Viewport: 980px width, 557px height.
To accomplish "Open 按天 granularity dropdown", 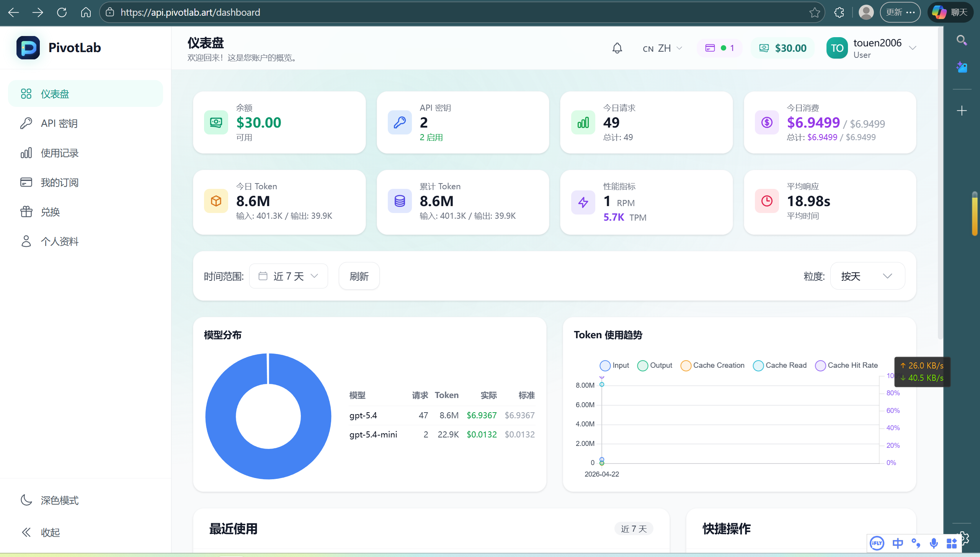I will pos(867,276).
